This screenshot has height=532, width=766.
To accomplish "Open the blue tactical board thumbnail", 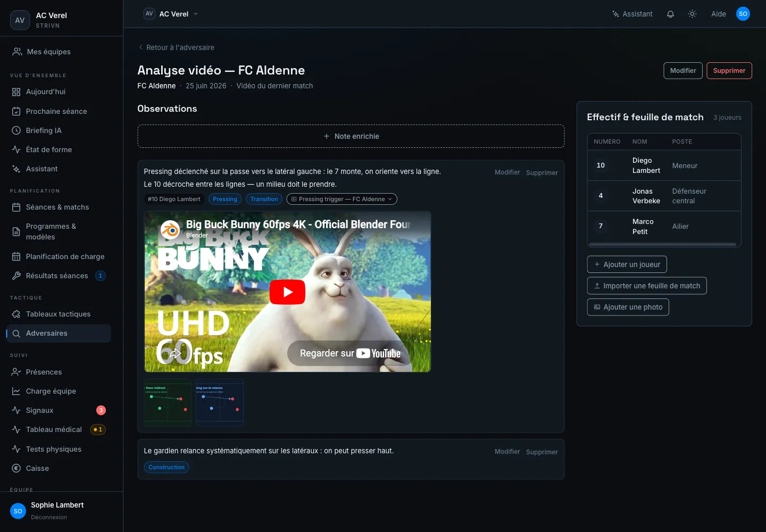I will pyautogui.click(x=220, y=402).
